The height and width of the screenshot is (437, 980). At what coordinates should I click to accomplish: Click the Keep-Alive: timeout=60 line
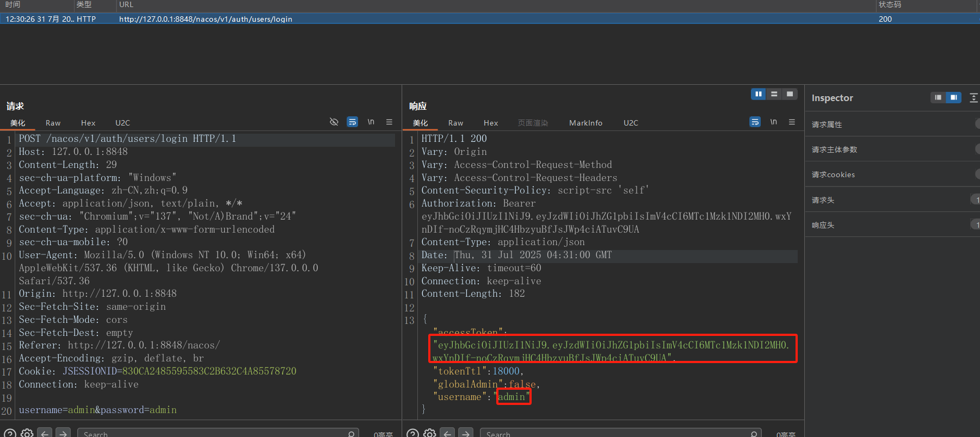pos(481,268)
